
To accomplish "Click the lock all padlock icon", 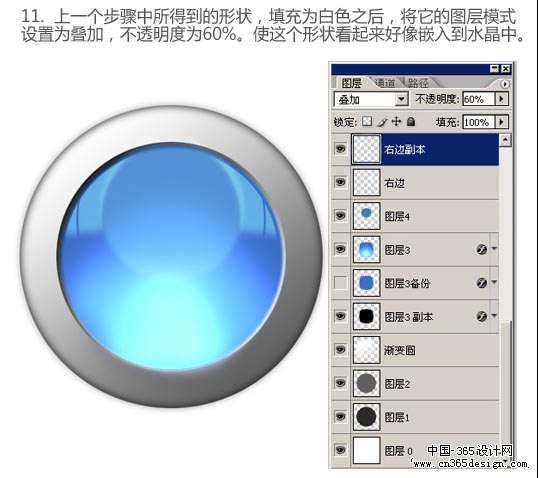I will pyautogui.click(x=411, y=121).
